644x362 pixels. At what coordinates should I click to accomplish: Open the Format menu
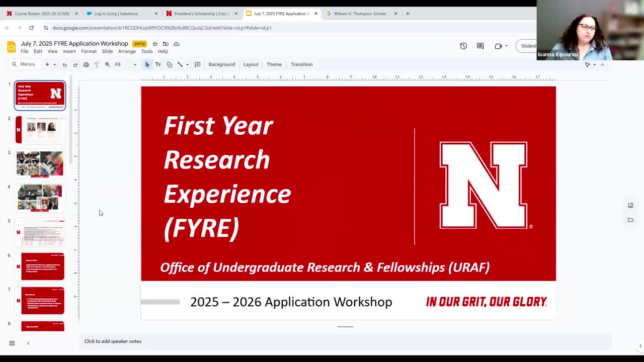[x=89, y=51]
